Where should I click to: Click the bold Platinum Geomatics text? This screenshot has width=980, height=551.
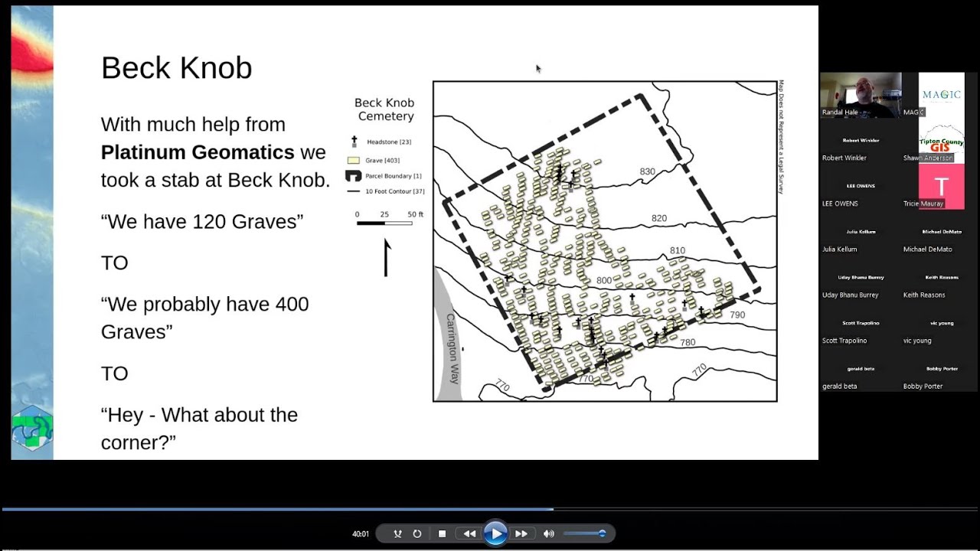point(198,152)
